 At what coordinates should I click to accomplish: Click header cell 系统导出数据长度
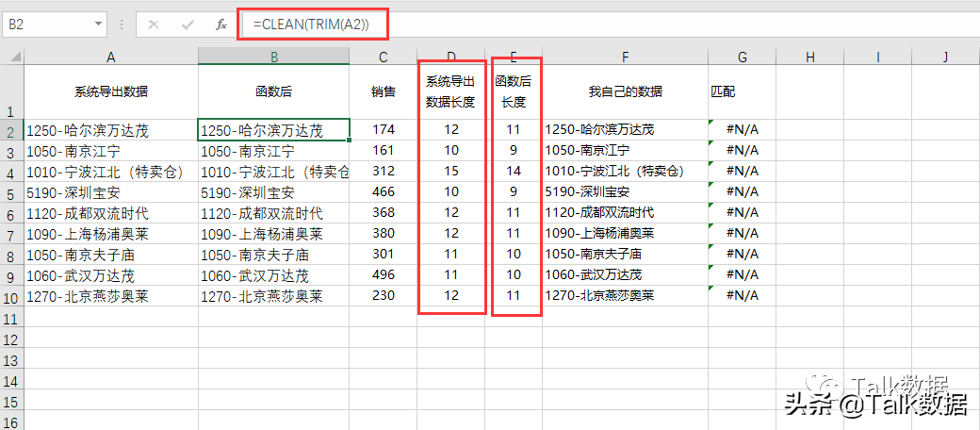451,91
